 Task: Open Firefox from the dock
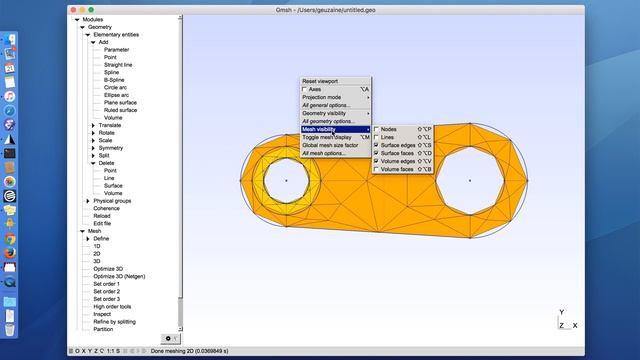click(x=9, y=253)
